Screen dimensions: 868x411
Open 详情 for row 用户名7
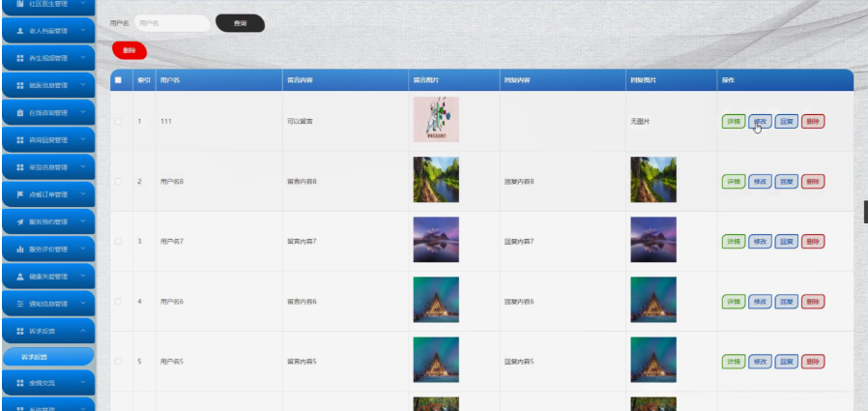[x=734, y=242]
